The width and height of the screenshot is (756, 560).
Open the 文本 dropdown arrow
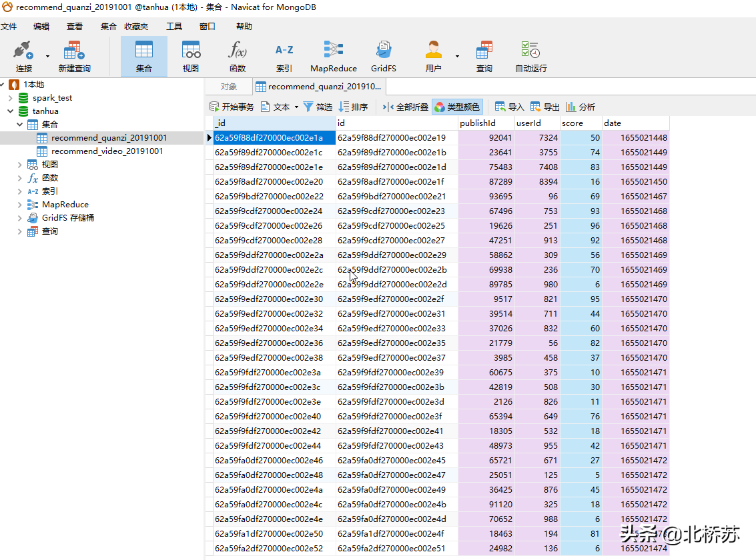point(296,107)
